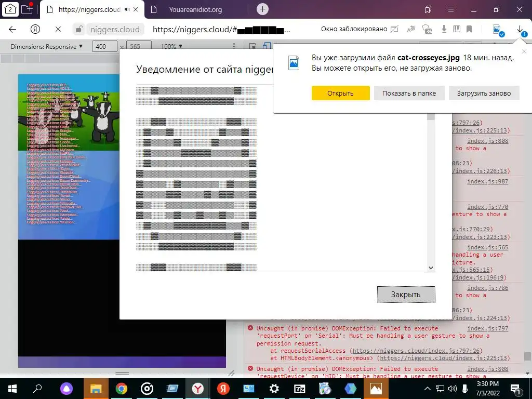Open the tab counter showing 2 tabs

(x=10, y=9)
